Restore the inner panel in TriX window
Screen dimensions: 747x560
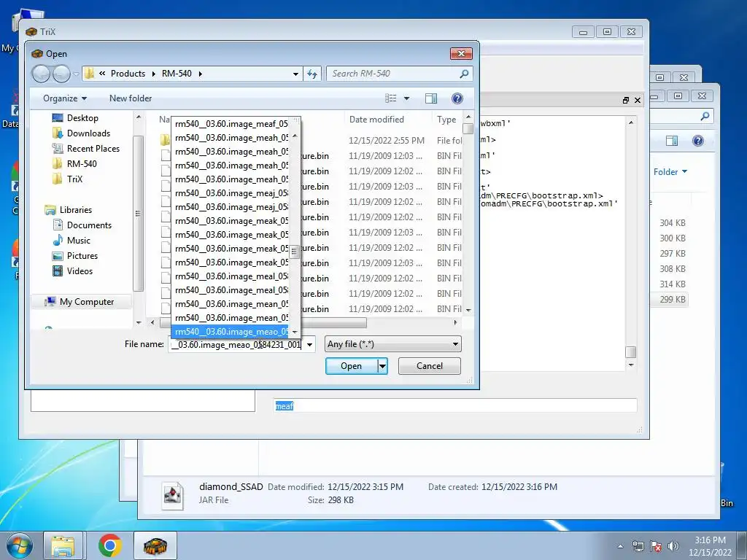point(626,100)
